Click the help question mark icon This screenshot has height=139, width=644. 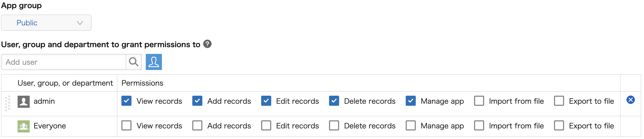(x=207, y=44)
